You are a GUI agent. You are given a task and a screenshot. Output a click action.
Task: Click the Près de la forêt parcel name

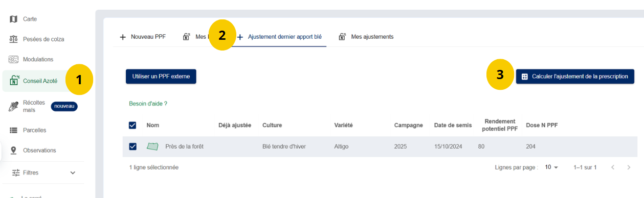pyautogui.click(x=184, y=146)
